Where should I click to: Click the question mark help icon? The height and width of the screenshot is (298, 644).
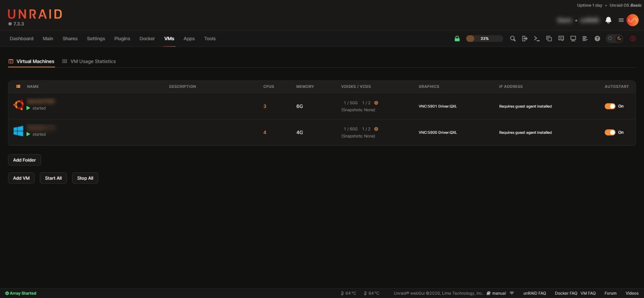pos(597,39)
